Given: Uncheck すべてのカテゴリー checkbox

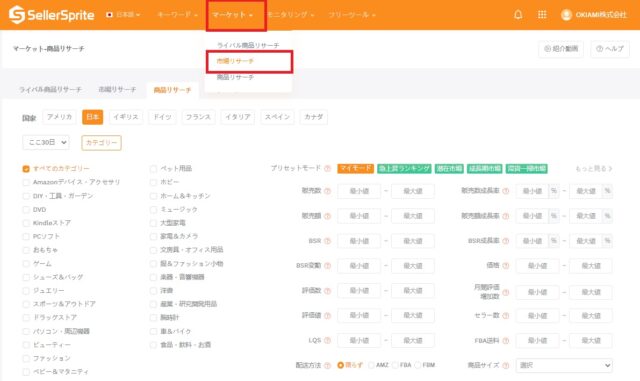Looking at the screenshot, I should (x=26, y=169).
